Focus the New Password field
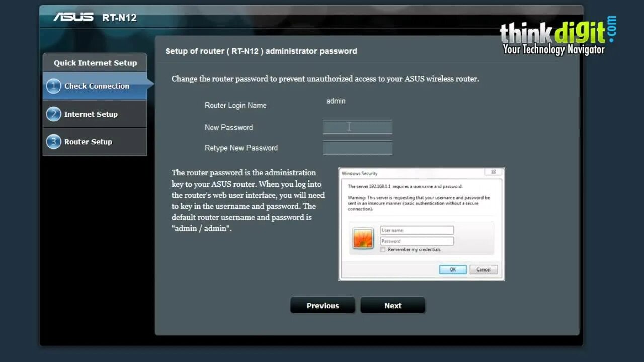This screenshot has height=362, width=644. [x=357, y=127]
